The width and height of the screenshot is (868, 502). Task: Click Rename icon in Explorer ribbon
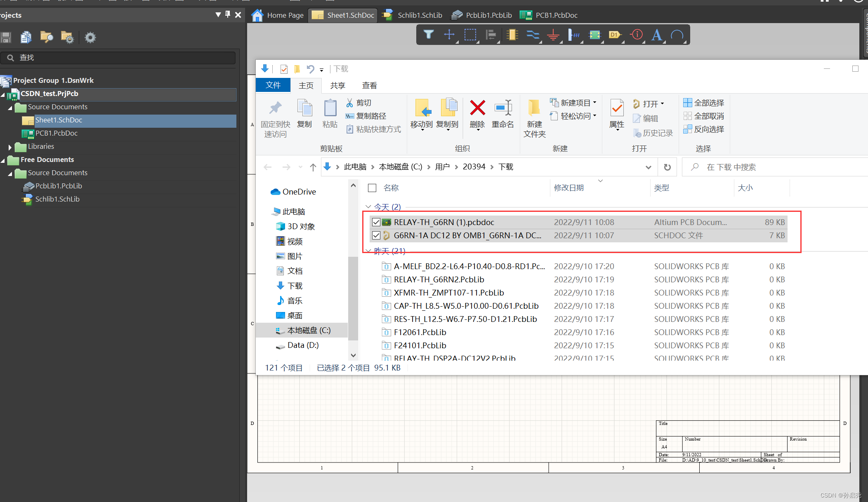coord(503,109)
